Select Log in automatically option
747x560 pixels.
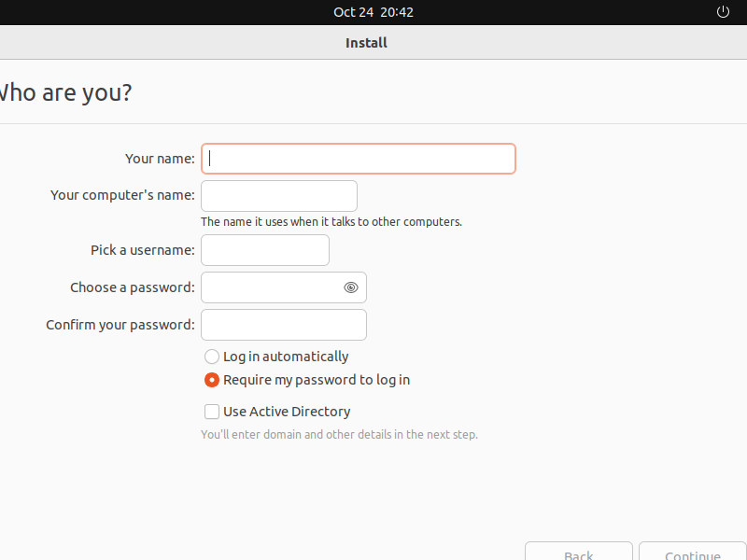coord(212,357)
